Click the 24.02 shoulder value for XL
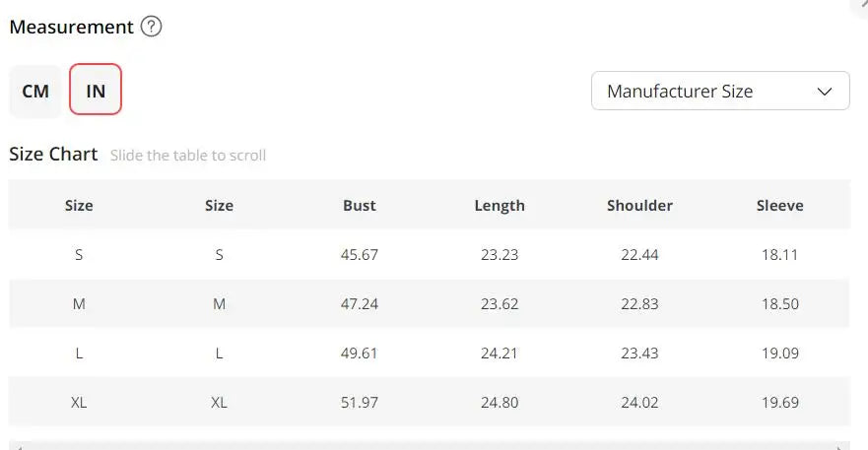The image size is (868, 450). [x=639, y=403]
